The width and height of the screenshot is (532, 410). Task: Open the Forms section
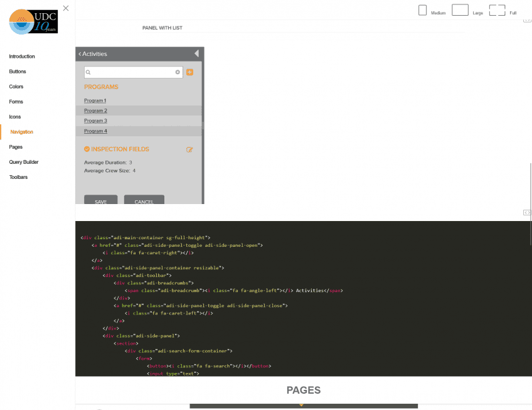click(16, 102)
